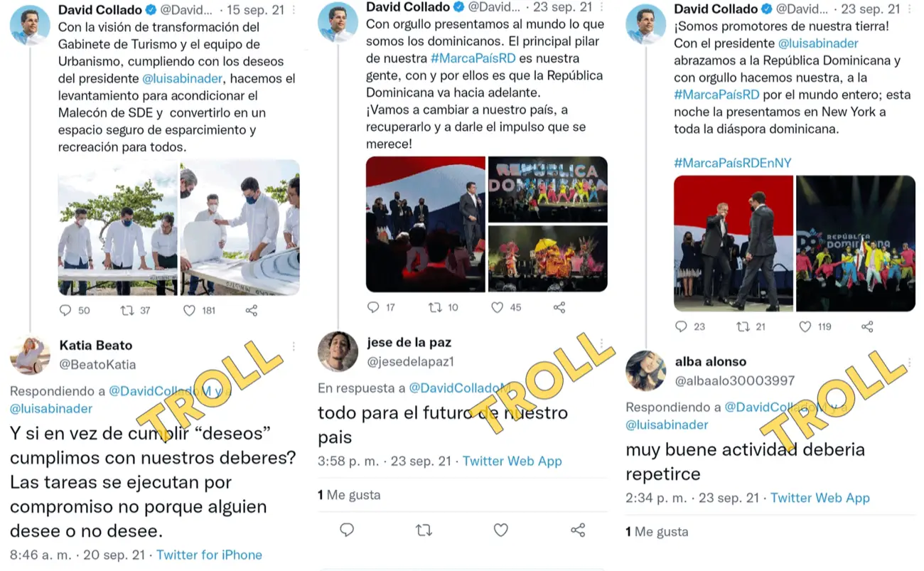
Task: Open more options menu on jese de la paz's tweet
Action: click(601, 343)
